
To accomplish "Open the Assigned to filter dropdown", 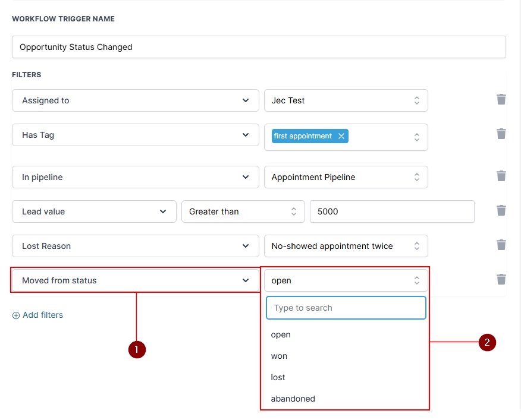I will (x=135, y=100).
